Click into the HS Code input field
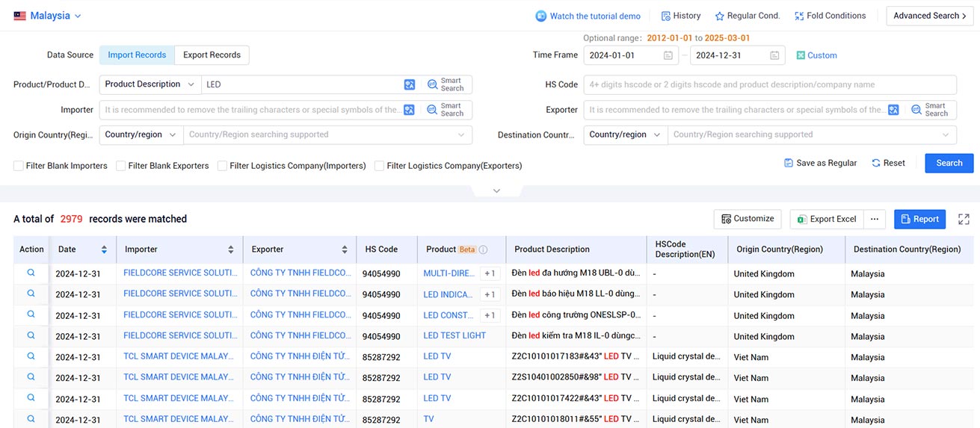Screen dimensions: 980x428 pos(770,84)
